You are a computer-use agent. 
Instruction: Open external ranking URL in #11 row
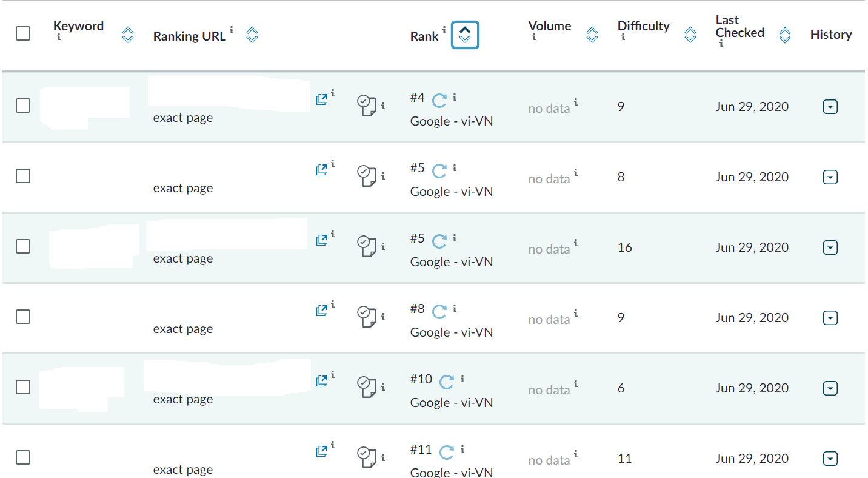click(x=322, y=451)
